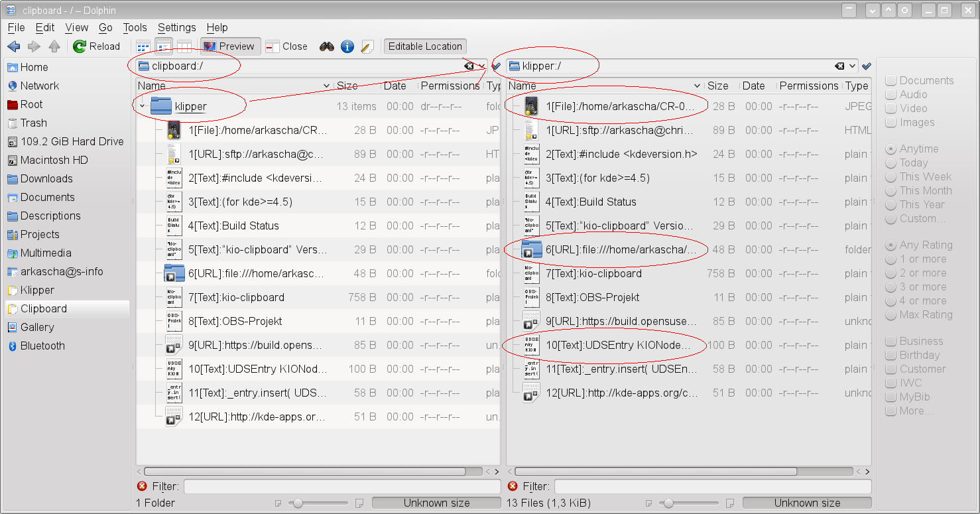Show Information panel via blue info icon

pyautogui.click(x=347, y=46)
